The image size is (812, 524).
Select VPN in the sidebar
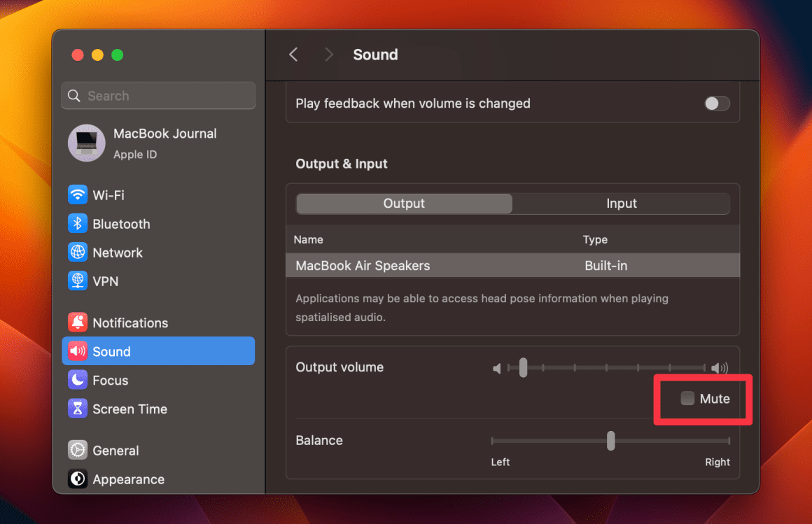(101, 281)
